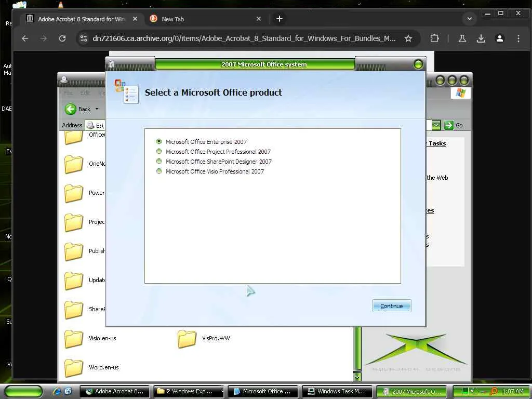Click the Windows flag logo in Explorer
The height and width of the screenshot is (399, 532).
click(x=460, y=92)
